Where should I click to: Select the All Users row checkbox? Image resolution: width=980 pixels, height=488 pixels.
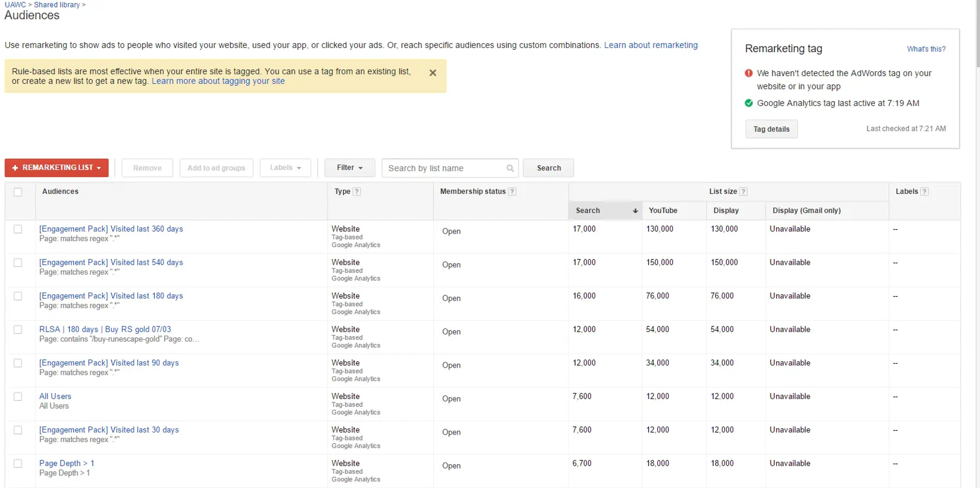18,397
